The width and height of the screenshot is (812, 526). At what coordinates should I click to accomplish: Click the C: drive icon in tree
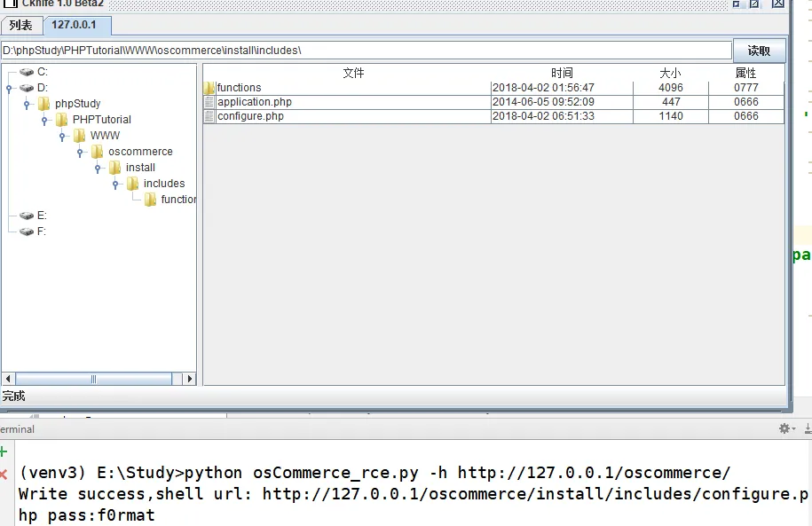pos(27,72)
